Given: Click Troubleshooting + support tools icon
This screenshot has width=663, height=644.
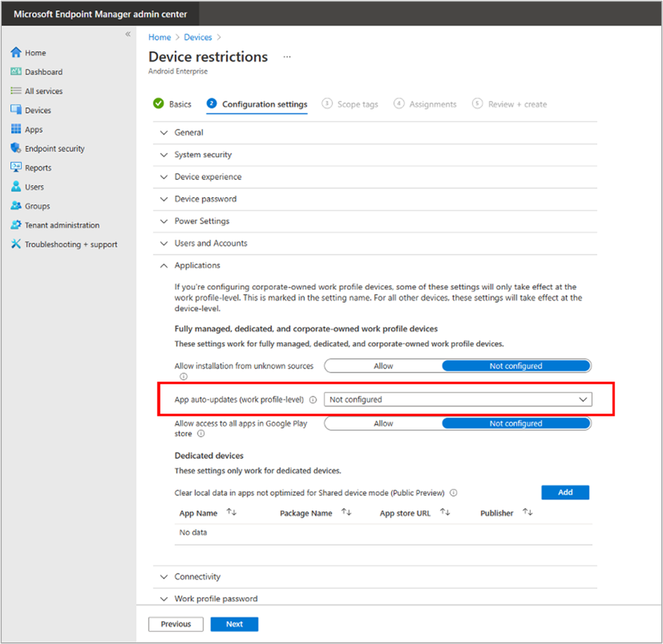Looking at the screenshot, I should (x=16, y=244).
